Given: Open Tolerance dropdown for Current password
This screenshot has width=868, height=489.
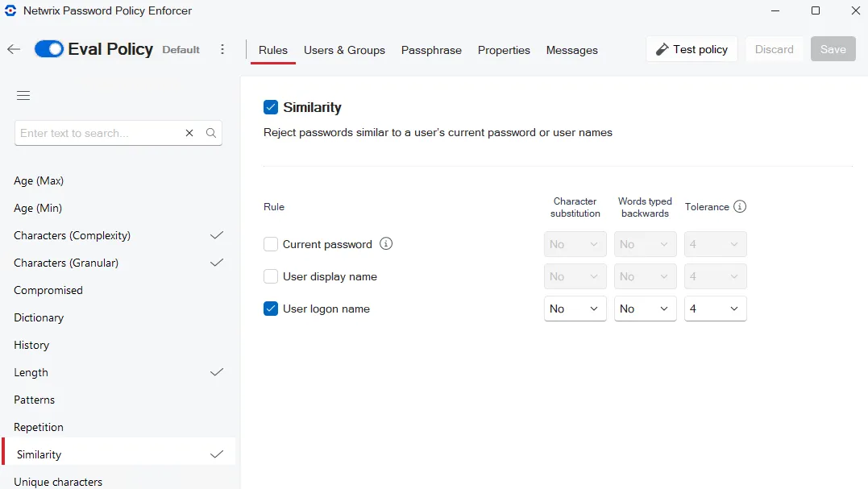Looking at the screenshot, I should pos(715,244).
